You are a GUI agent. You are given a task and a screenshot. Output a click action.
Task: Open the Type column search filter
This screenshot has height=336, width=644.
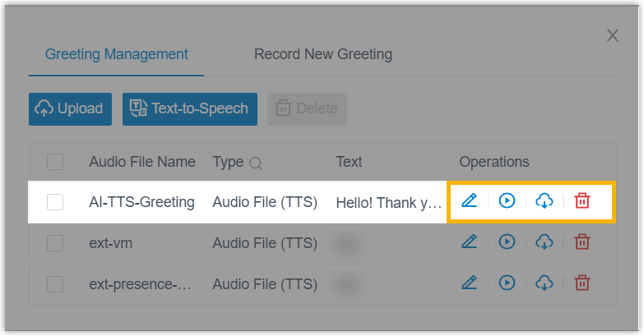point(256,163)
